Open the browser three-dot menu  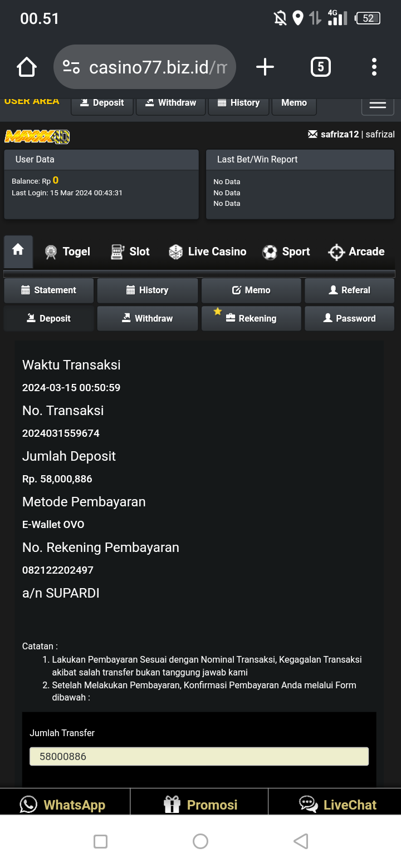374,67
